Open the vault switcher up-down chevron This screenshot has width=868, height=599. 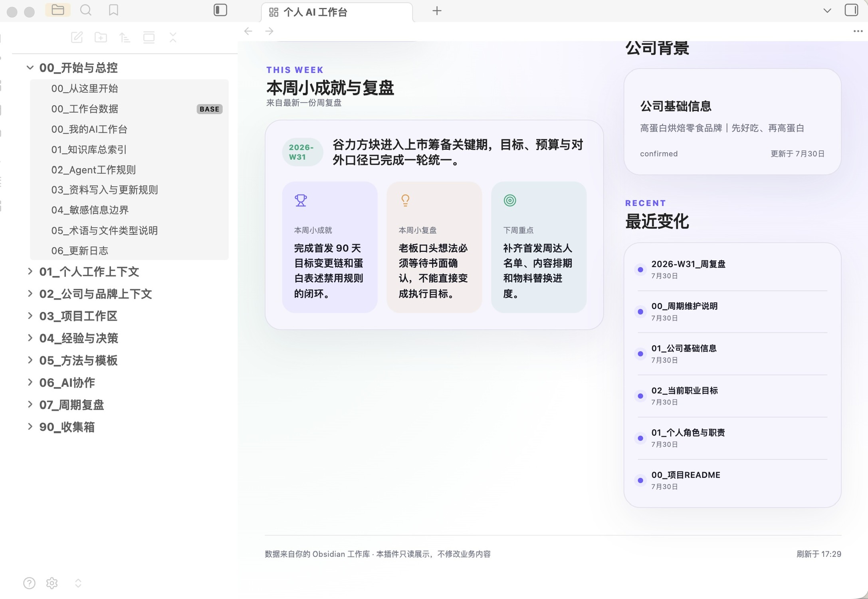click(x=78, y=583)
